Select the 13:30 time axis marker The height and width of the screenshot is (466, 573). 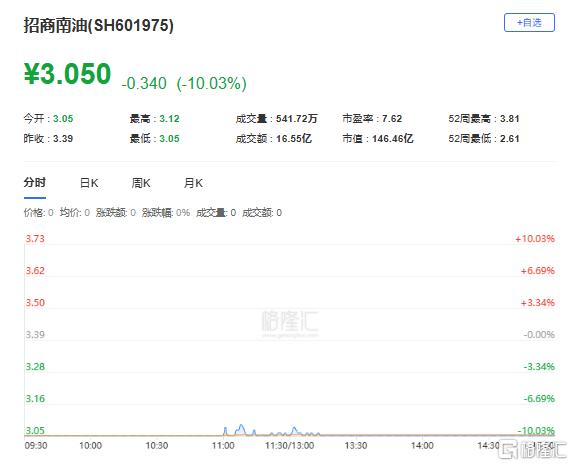click(x=356, y=446)
